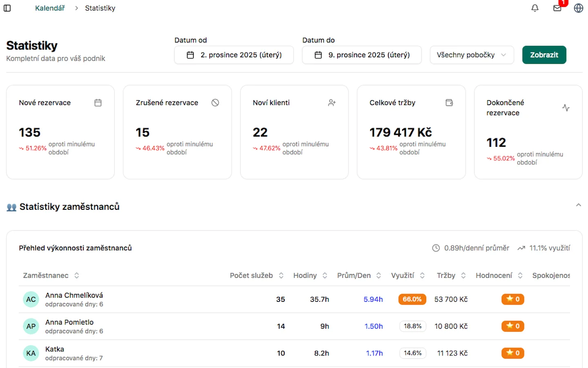Collapse the Statistiky zaměstnanců section

(x=578, y=205)
